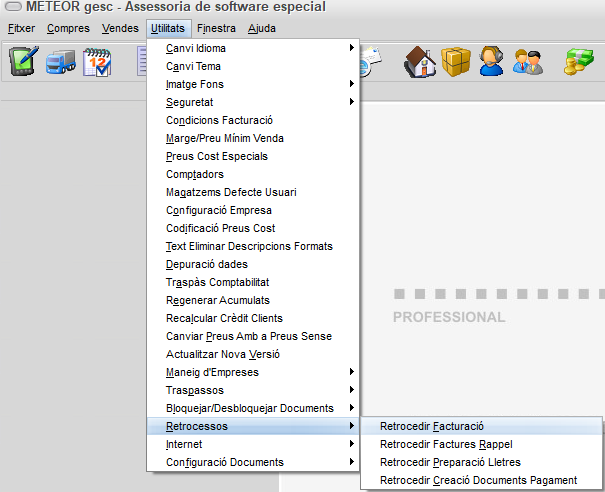605x492 pixels.
Task: Click the window icon left of METEOR title
Action: [x=13, y=7]
